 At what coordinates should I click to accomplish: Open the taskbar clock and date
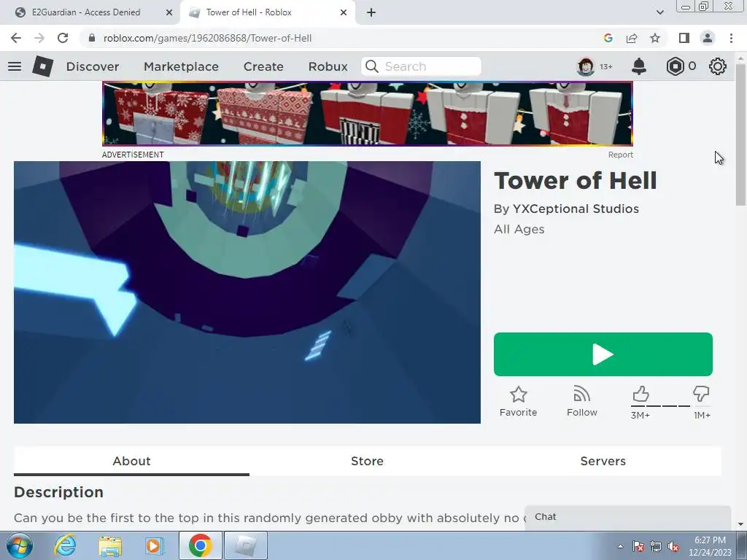710,546
